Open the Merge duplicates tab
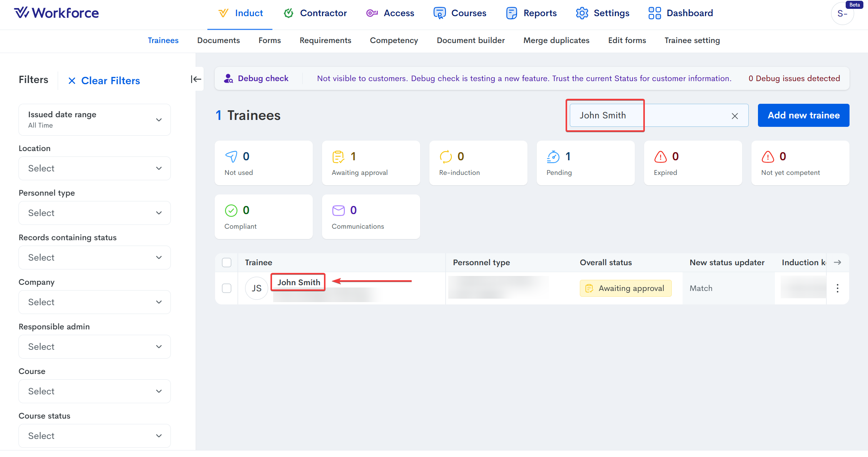 tap(556, 40)
